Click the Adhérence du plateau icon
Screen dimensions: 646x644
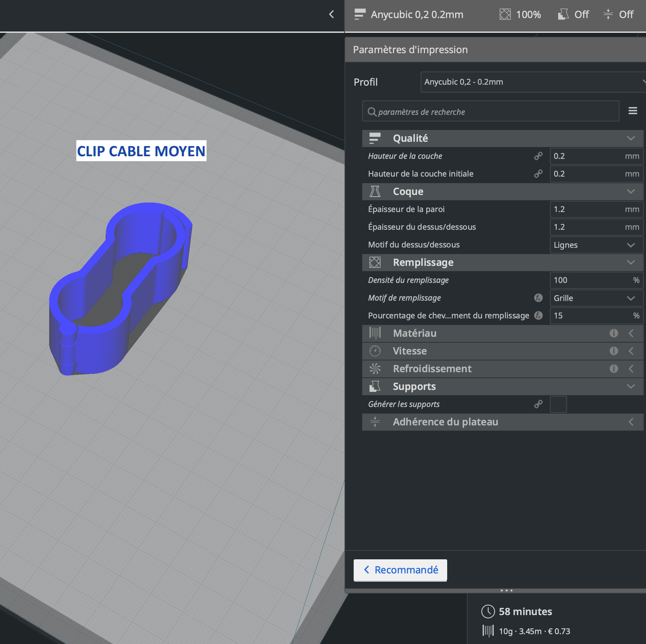tap(375, 421)
